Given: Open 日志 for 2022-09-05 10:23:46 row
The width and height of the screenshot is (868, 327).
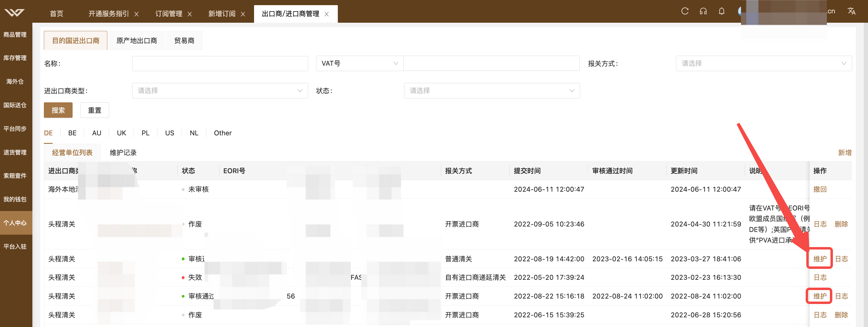Looking at the screenshot, I should click(820, 224).
